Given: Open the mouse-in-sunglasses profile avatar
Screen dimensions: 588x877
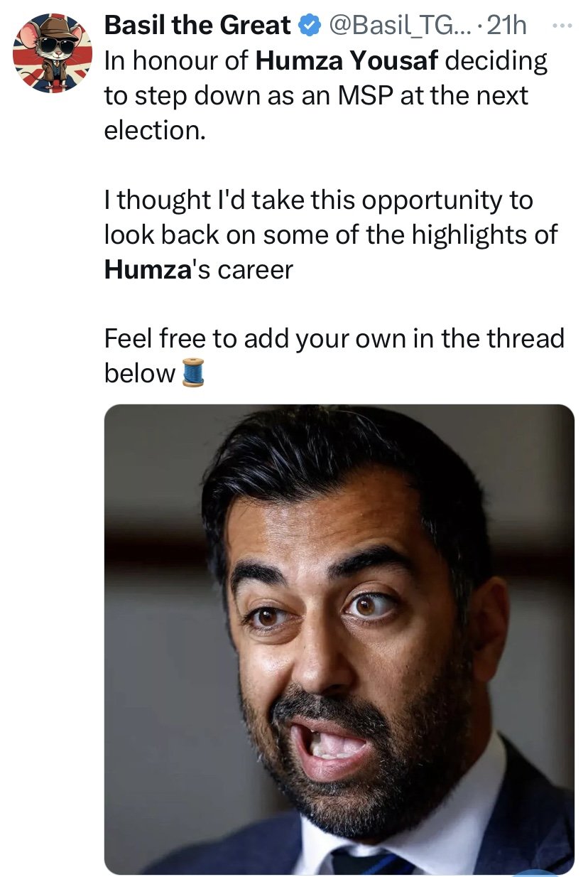Looking at the screenshot, I should coord(53,54).
